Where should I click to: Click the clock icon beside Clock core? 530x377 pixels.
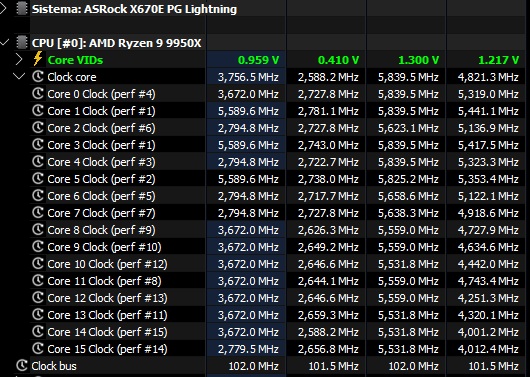(x=38, y=77)
